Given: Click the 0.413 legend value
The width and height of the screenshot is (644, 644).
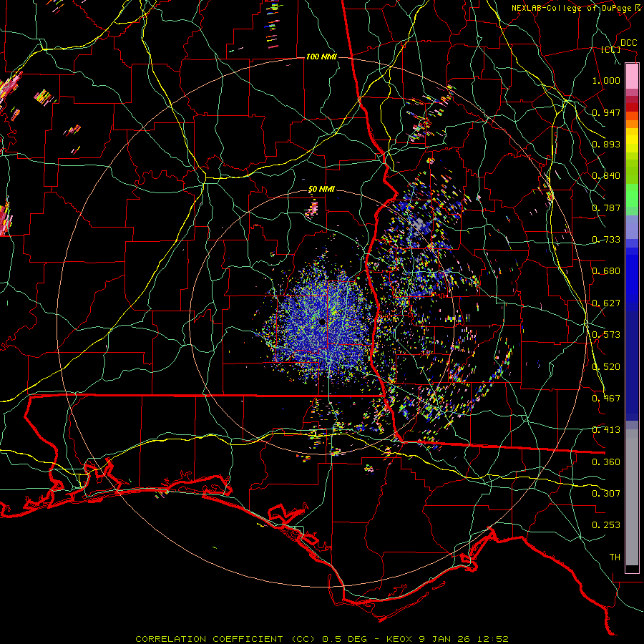Looking at the screenshot, I should tap(606, 430).
